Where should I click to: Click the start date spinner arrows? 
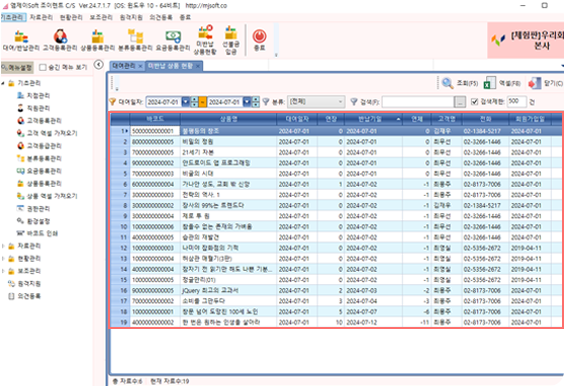(x=194, y=102)
